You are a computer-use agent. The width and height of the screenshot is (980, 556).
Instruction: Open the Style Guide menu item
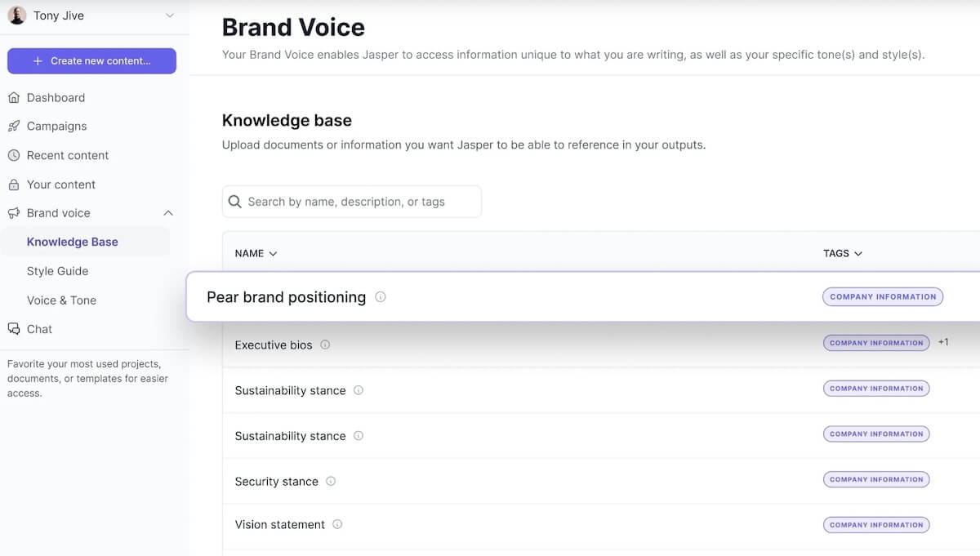pyautogui.click(x=57, y=271)
